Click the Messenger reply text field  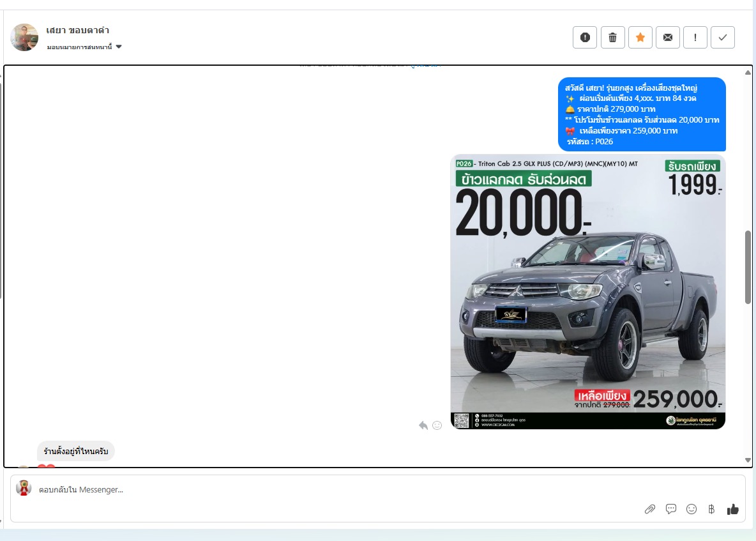pos(319,490)
